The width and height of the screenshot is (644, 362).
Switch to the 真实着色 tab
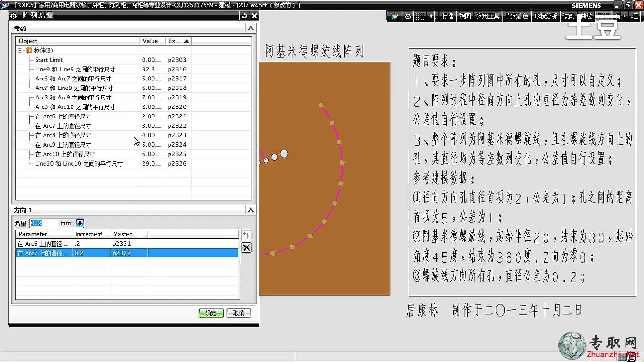tap(517, 16)
